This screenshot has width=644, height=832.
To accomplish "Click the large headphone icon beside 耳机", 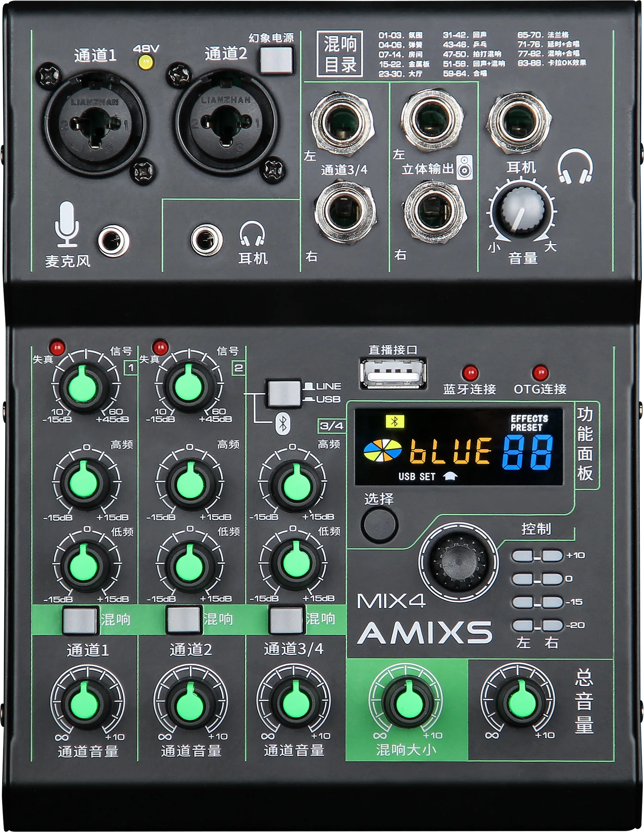I will point(575,166).
